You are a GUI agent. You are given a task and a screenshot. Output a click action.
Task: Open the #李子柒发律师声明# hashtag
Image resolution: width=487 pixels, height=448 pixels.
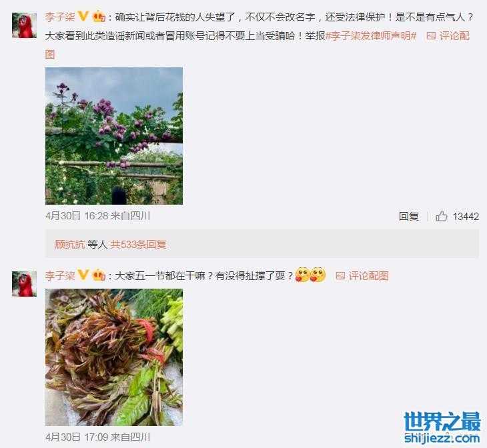pos(371,36)
